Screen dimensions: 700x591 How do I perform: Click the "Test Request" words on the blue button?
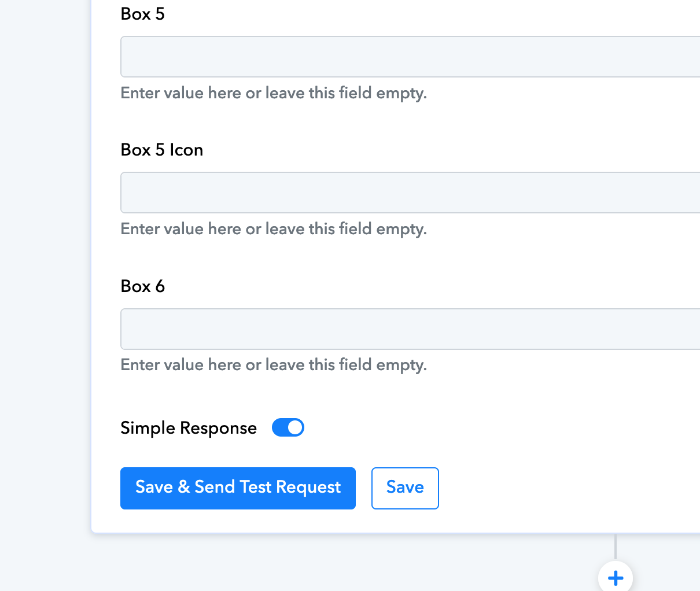click(x=290, y=487)
